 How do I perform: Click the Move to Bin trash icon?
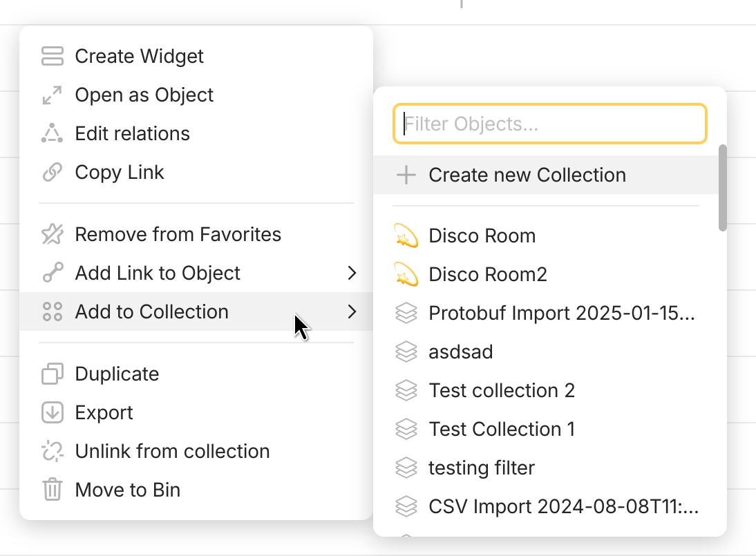point(53,490)
